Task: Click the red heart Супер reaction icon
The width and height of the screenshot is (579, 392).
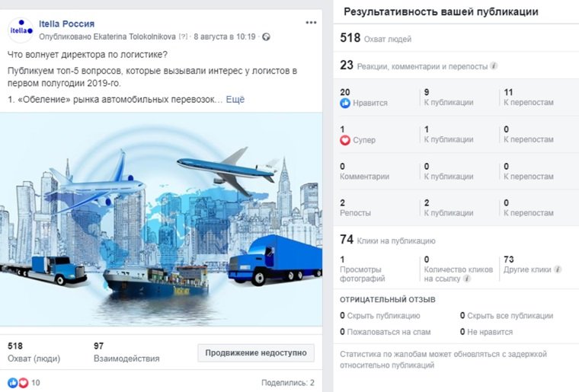Action: point(345,140)
